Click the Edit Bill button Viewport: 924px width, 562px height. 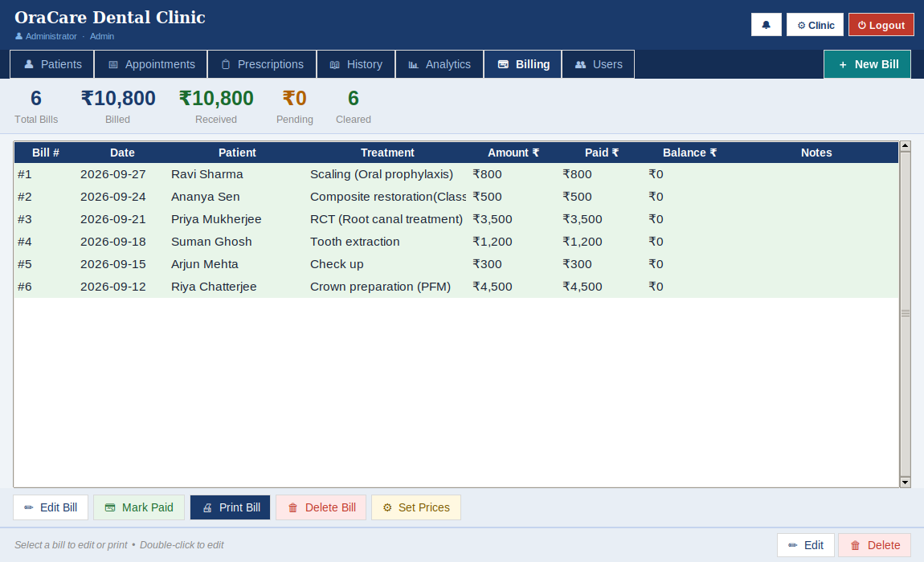click(51, 507)
